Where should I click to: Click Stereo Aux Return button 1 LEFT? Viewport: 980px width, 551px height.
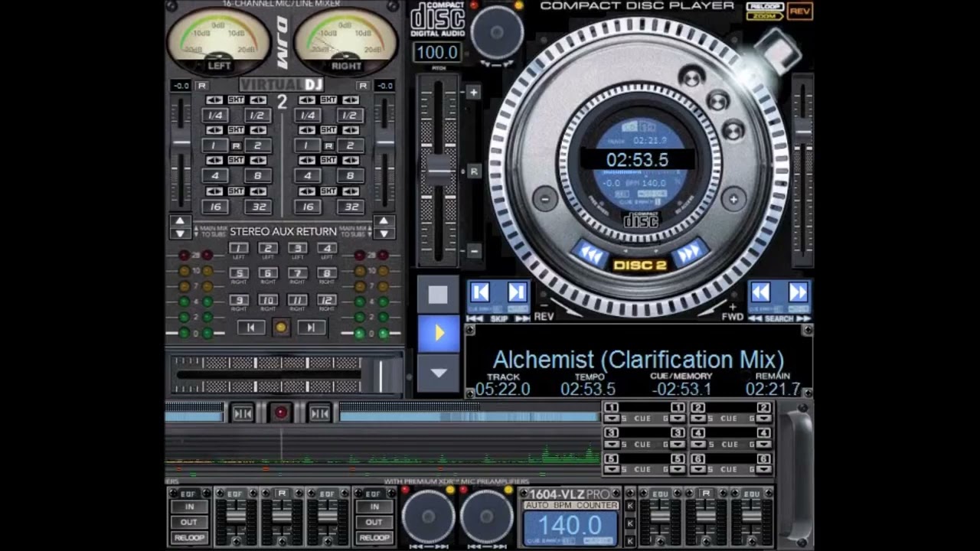(x=238, y=249)
